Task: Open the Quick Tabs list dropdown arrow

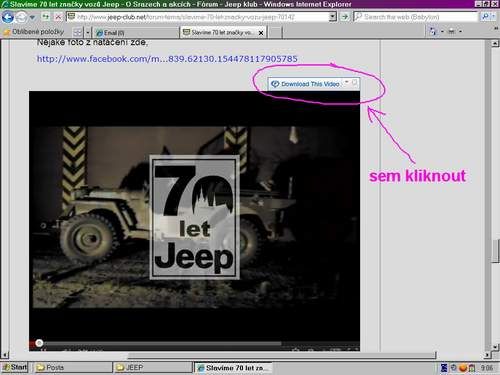Action: tap(88, 33)
